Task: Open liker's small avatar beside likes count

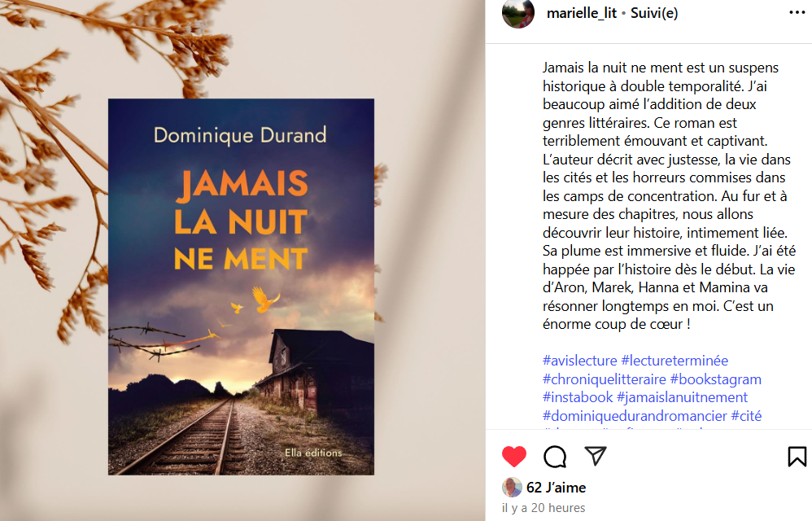Action: 512,488
